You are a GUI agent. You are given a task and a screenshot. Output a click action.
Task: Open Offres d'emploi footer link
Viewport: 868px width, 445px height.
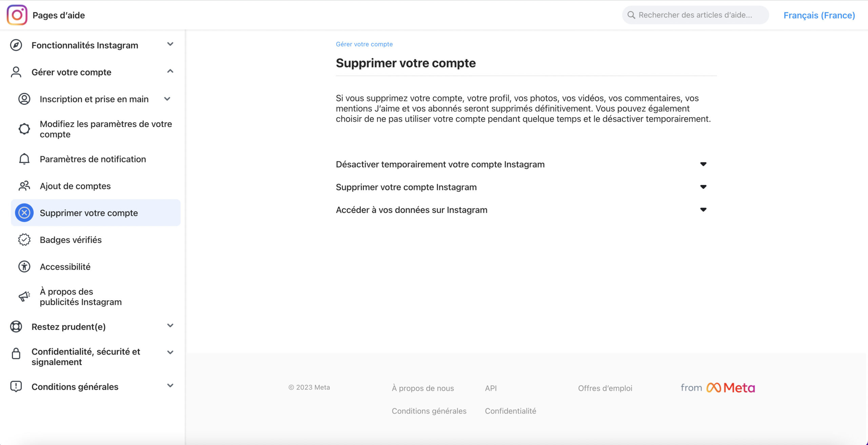[x=605, y=388]
